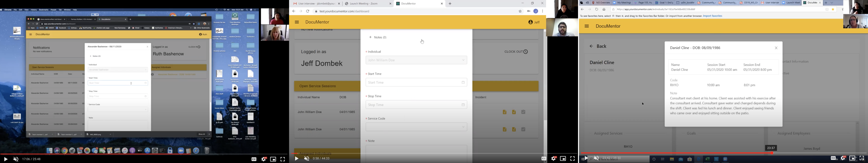Close the Alexander Bashenow dialog in left video
Screen dimensions: 868x163
click(147, 47)
